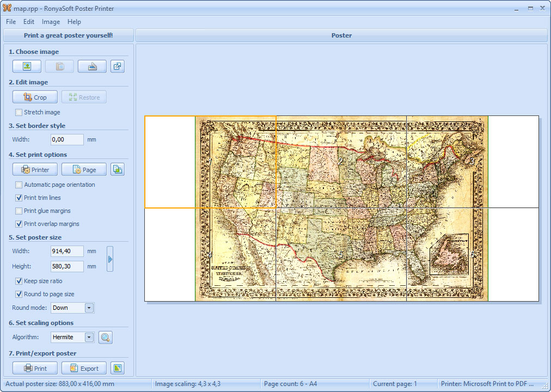Click the Printer setup button

click(34, 169)
